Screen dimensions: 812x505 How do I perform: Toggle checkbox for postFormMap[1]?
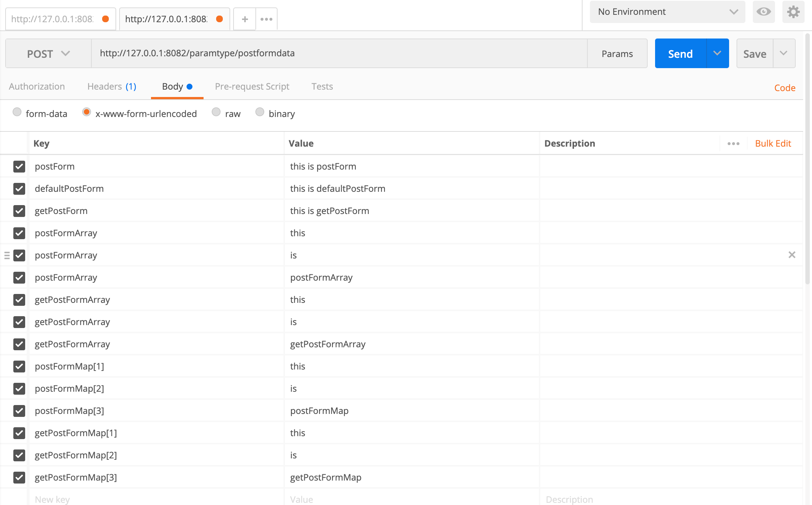19,367
